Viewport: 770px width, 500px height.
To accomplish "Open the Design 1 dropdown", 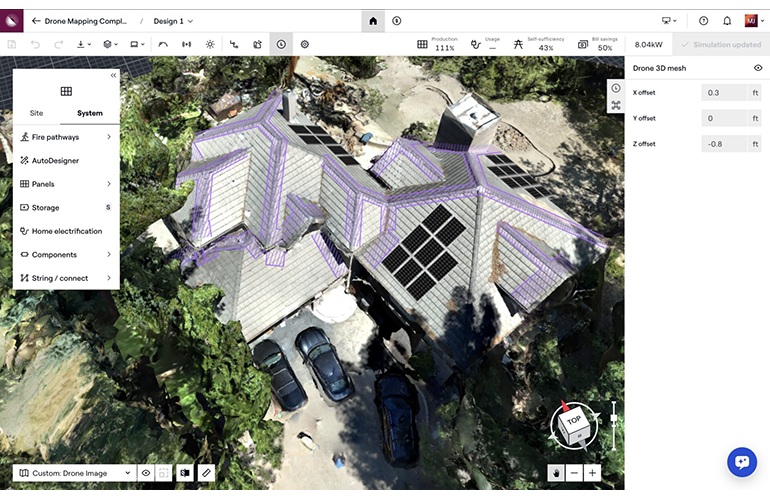I will pyautogui.click(x=173, y=21).
